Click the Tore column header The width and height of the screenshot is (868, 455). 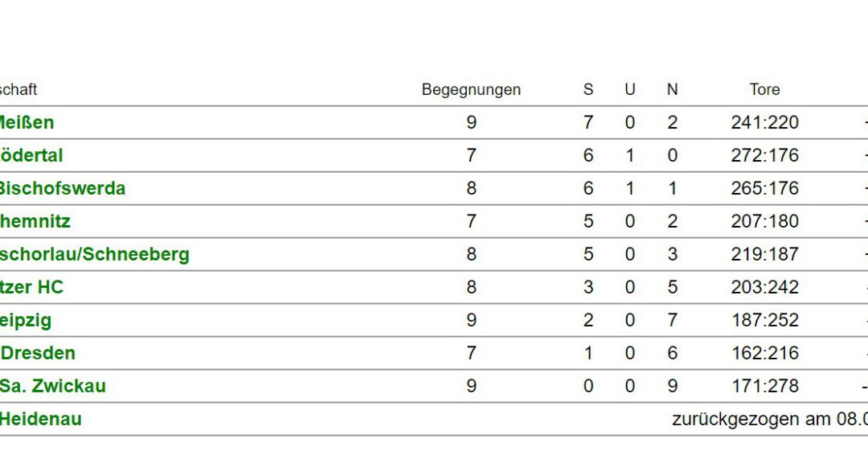point(764,89)
